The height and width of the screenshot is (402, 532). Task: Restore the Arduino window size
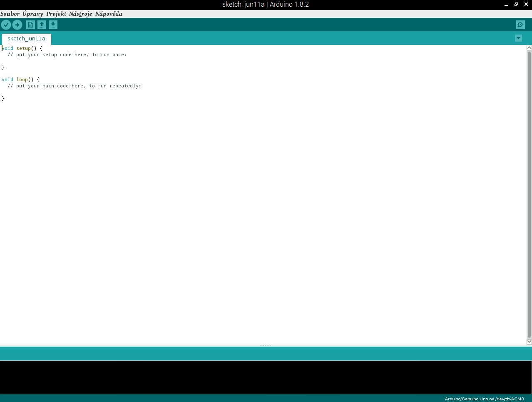click(516, 5)
